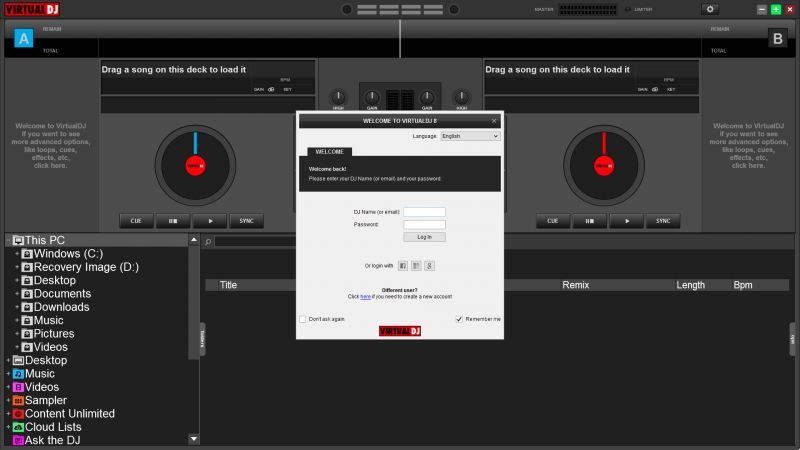800x450 pixels.
Task: Check the Don't ask again checkbox
Action: point(303,319)
